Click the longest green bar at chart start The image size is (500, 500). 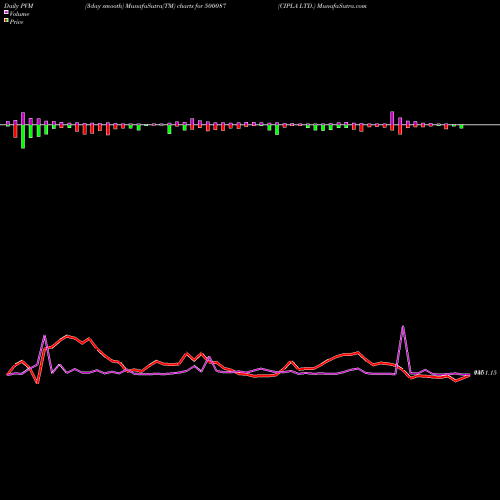point(23,137)
